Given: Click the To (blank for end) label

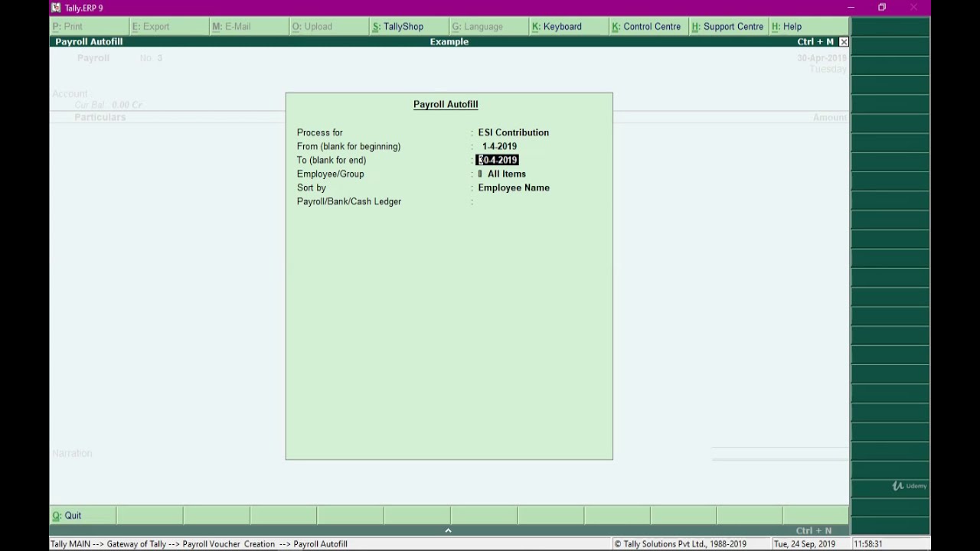Looking at the screenshot, I should (x=332, y=160).
